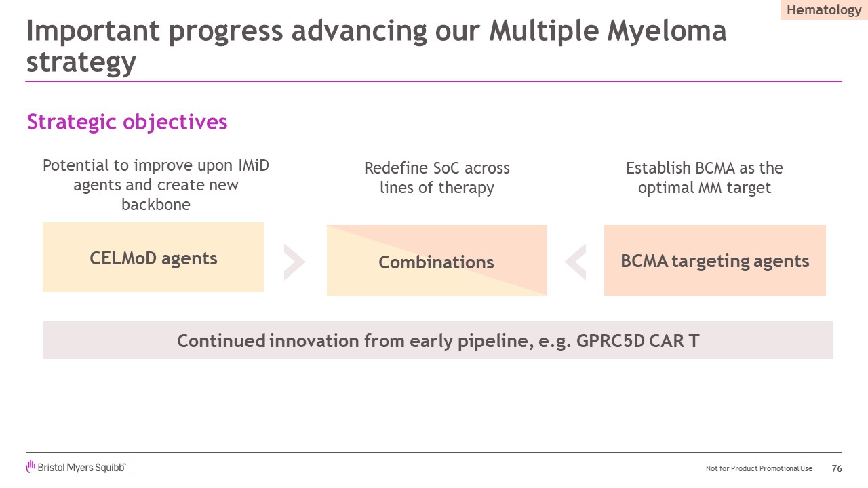Click the right-pointing chevron arrow
This screenshot has width=868, height=488.
pyautogui.click(x=295, y=262)
